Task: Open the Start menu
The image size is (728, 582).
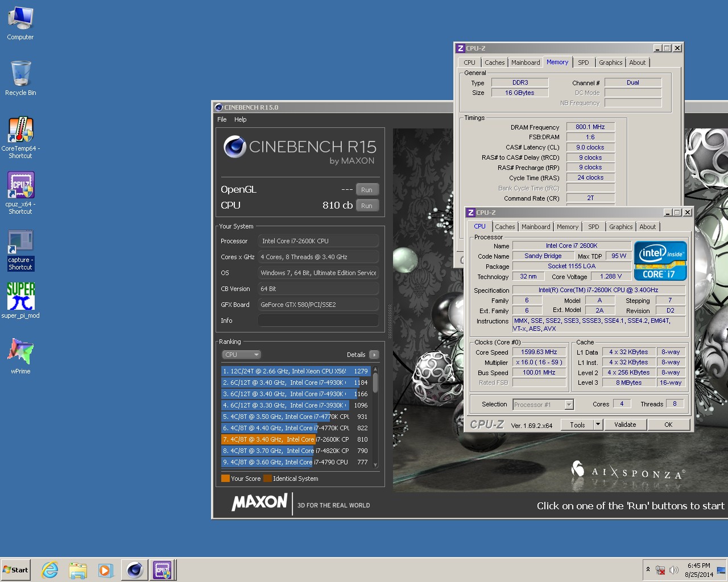Action: (15, 569)
